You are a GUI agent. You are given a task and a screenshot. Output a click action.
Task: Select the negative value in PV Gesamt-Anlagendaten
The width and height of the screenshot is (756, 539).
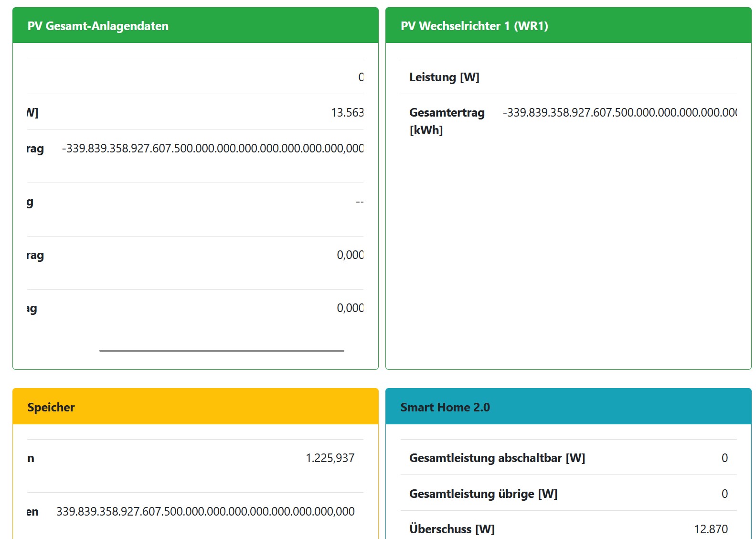tap(213, 149)
